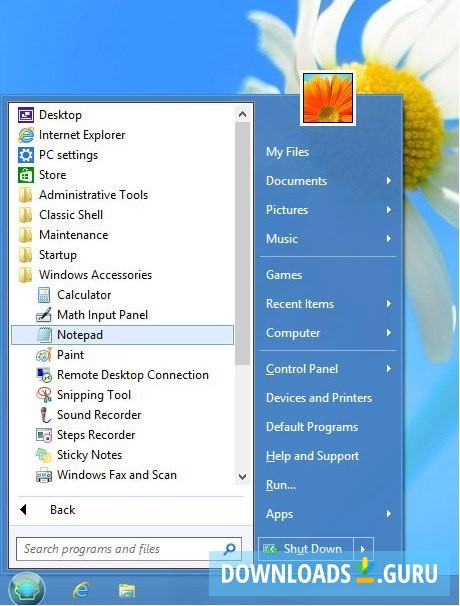Click the Administrative Tools folder icon
This screenshot has width=460, height=606.
26,195
